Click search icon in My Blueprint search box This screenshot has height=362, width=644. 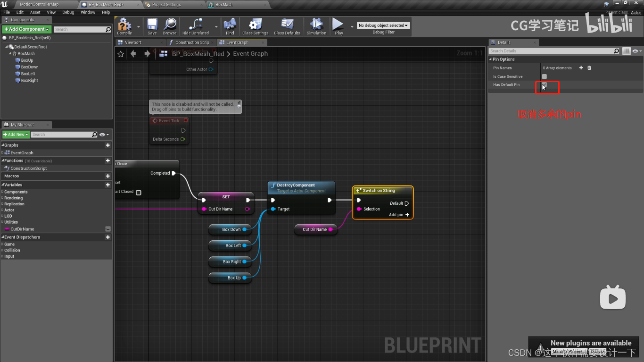pos(95,135)
